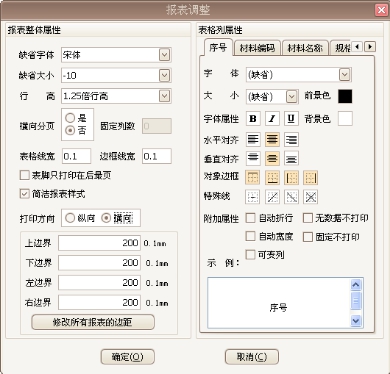Set vertical alignment to bottom
Viewport: 390px width, 374px height.
(x=291, y=158)
